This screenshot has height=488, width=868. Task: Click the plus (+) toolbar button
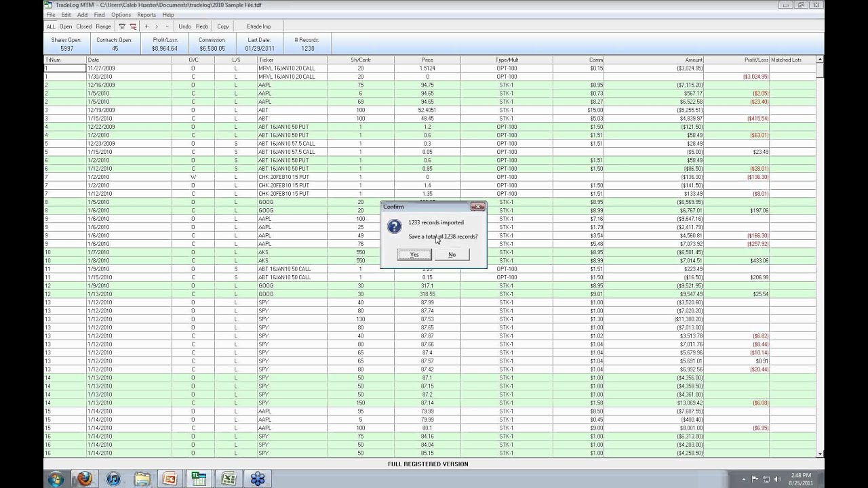pos(146,26)
